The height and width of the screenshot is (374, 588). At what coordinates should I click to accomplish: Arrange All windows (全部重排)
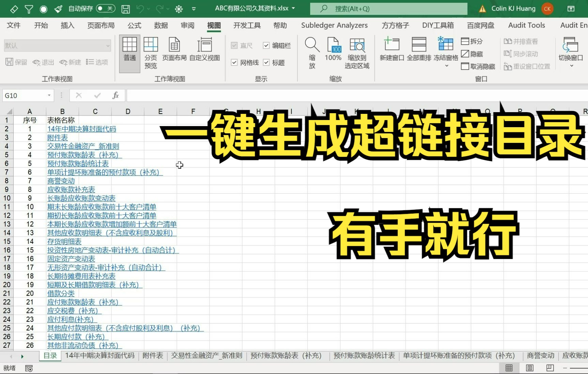pos(419,50)
